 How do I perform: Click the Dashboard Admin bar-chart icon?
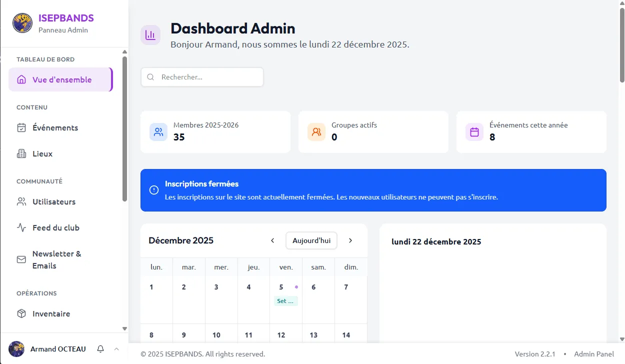[x=150, y=35]
